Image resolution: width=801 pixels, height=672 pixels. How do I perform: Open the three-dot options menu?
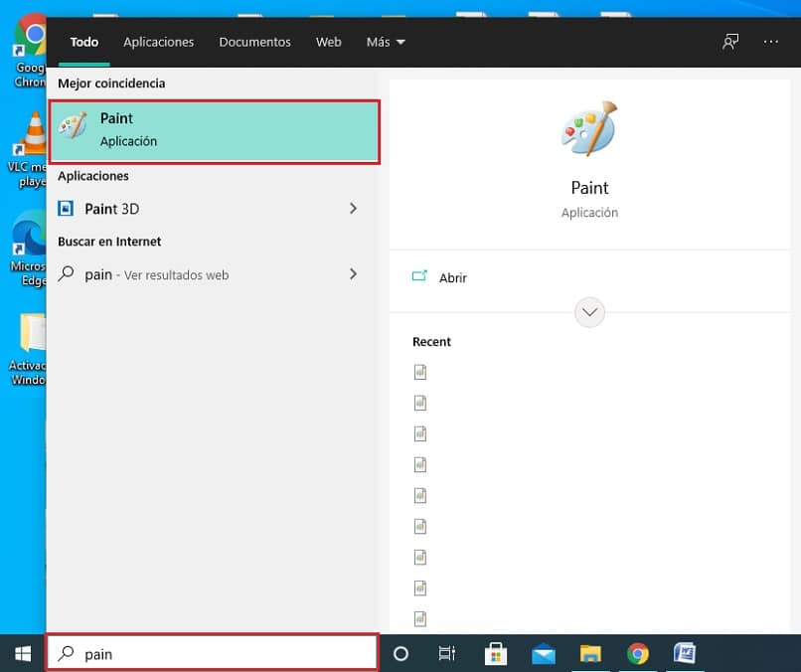tap(771, 42)
